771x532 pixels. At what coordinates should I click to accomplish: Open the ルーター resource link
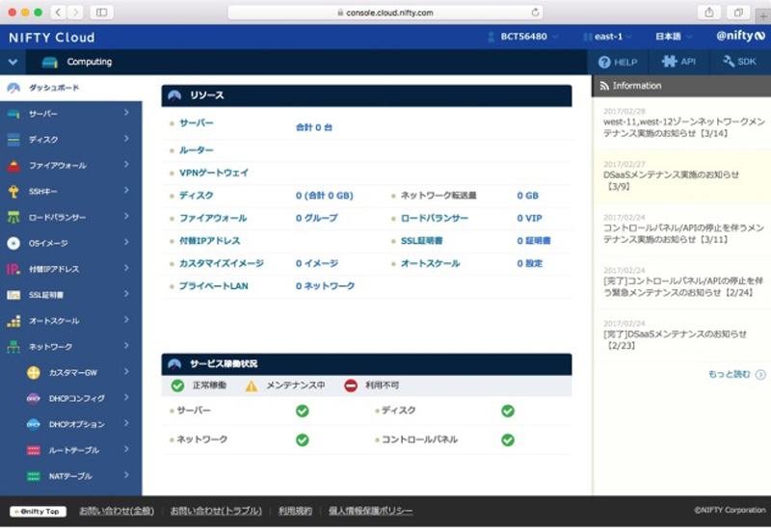197,150
